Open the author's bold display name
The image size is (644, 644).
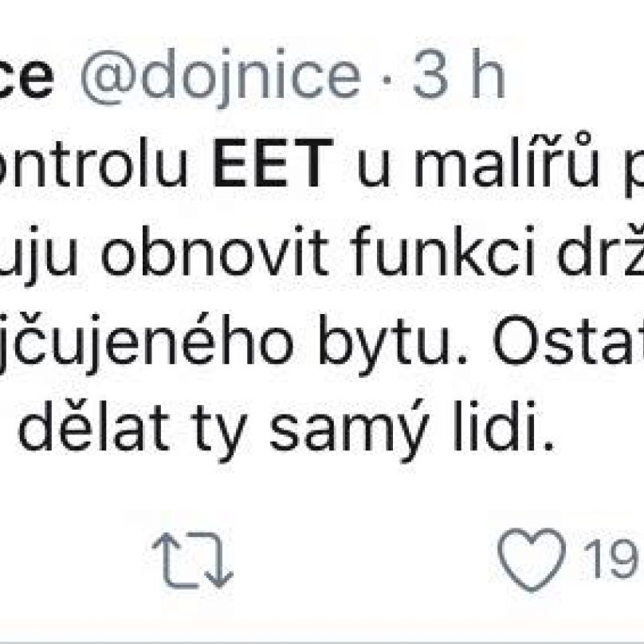(27, 78)
